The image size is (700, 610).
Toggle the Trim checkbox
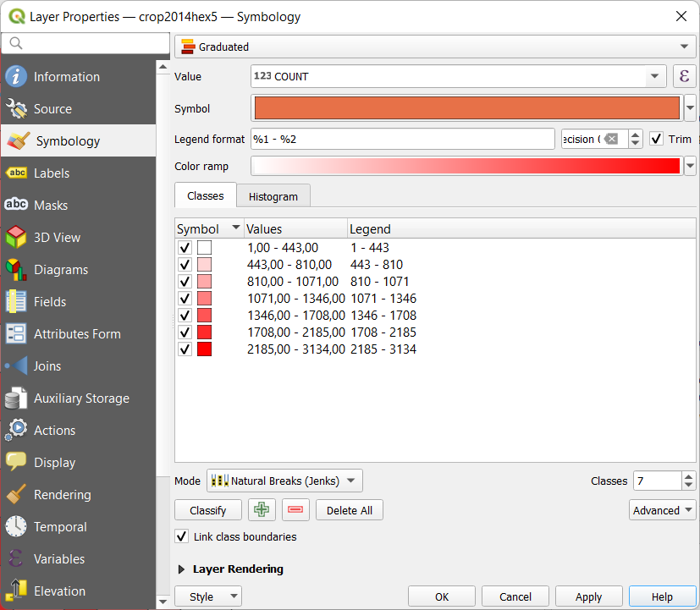pyautogui.click(x=656, y=139)
